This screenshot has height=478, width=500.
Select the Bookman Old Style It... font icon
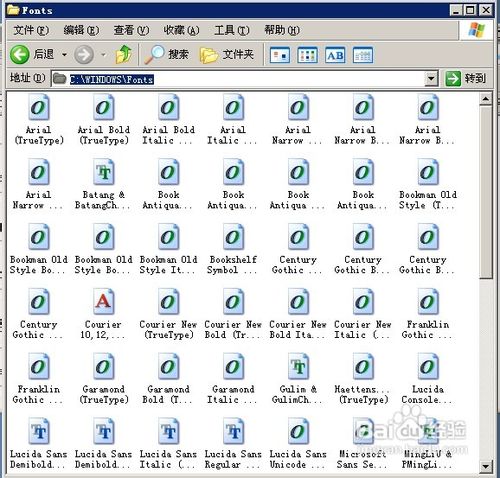tap(169, 237)
